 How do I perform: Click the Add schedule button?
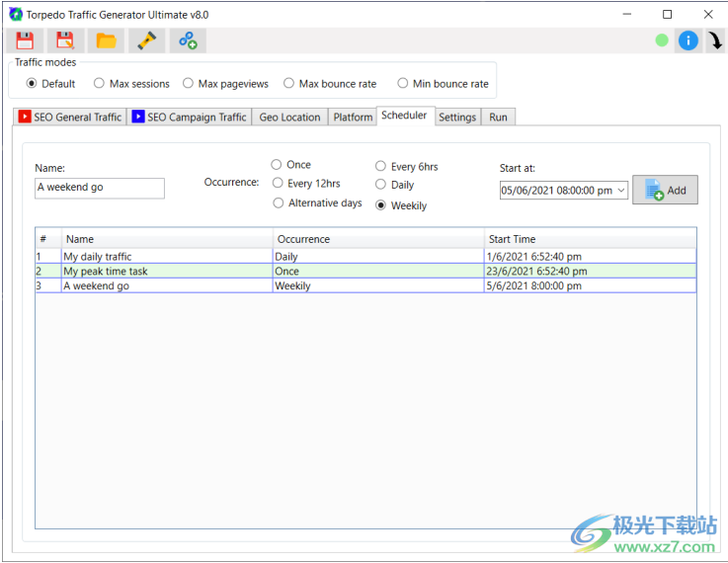point(665,190)
